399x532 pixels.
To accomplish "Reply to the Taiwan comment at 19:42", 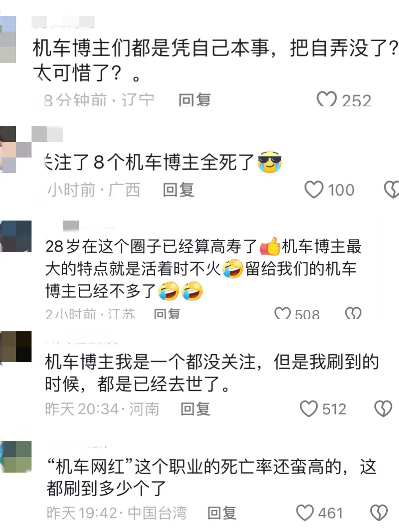I will click(222, 513).
